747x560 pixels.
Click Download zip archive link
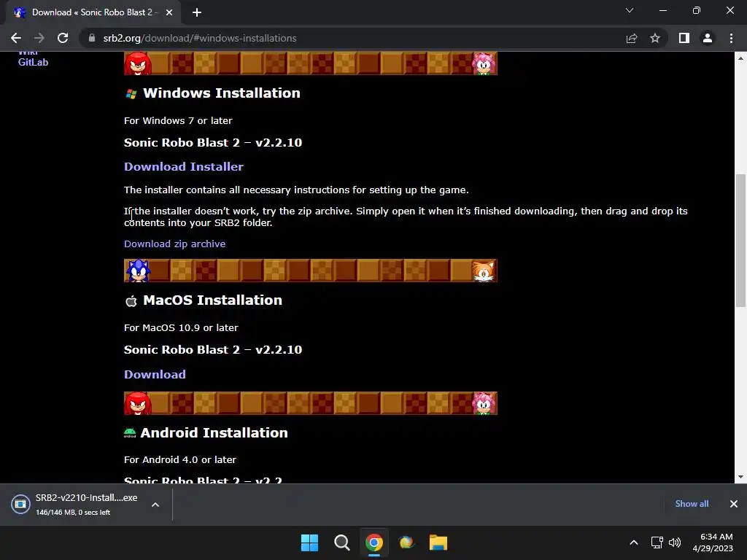point(174,244)
